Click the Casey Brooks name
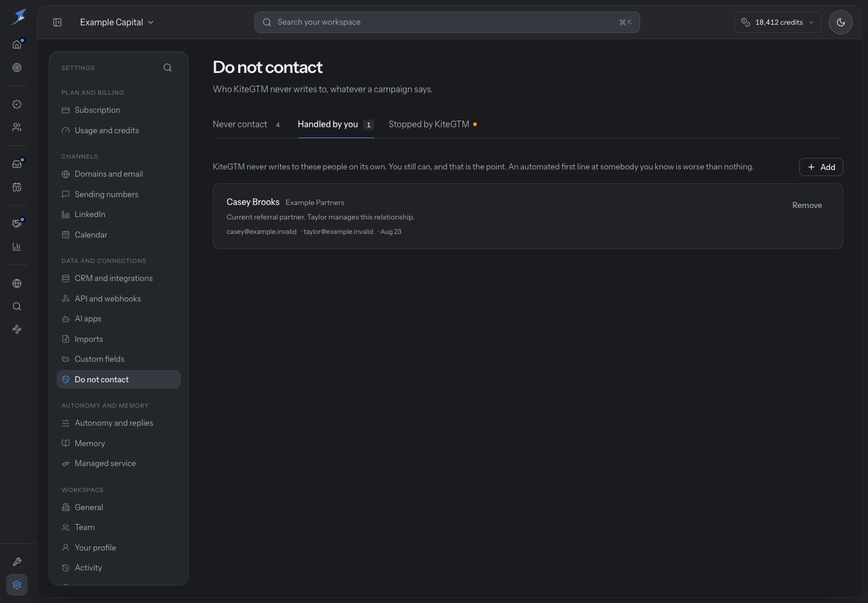The image size is (868, 603). (253, 202)
